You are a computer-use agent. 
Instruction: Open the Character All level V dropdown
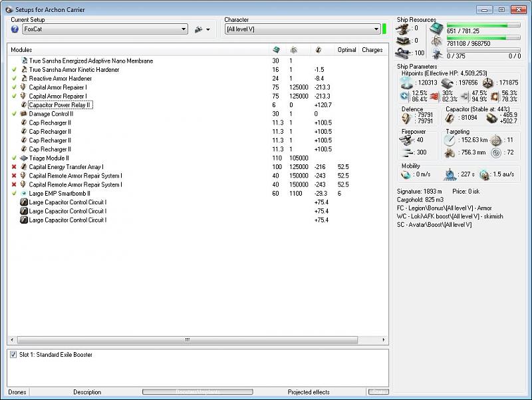tap(303, 29)
